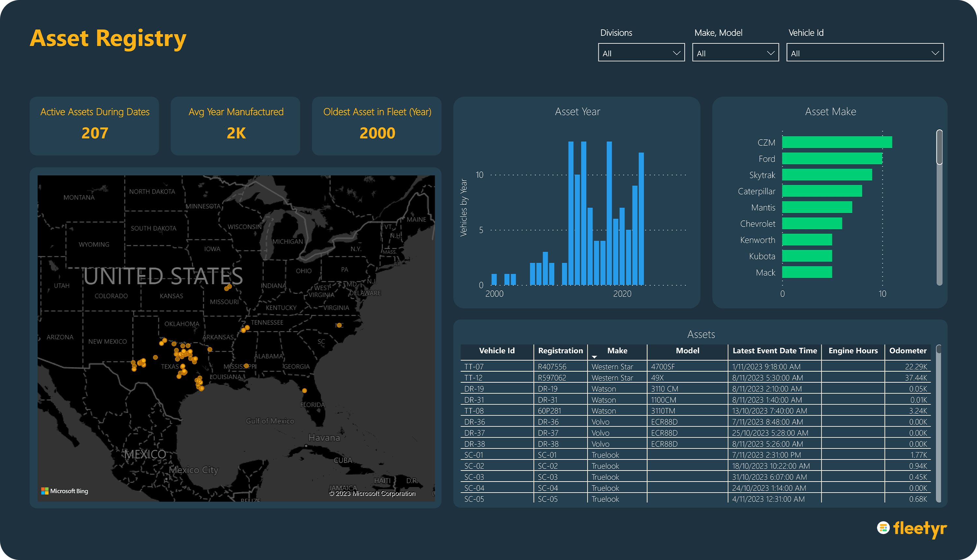Click the Oldest Asset in Fleet card
This screenshot has height=560, width=977.
(377, 126)
